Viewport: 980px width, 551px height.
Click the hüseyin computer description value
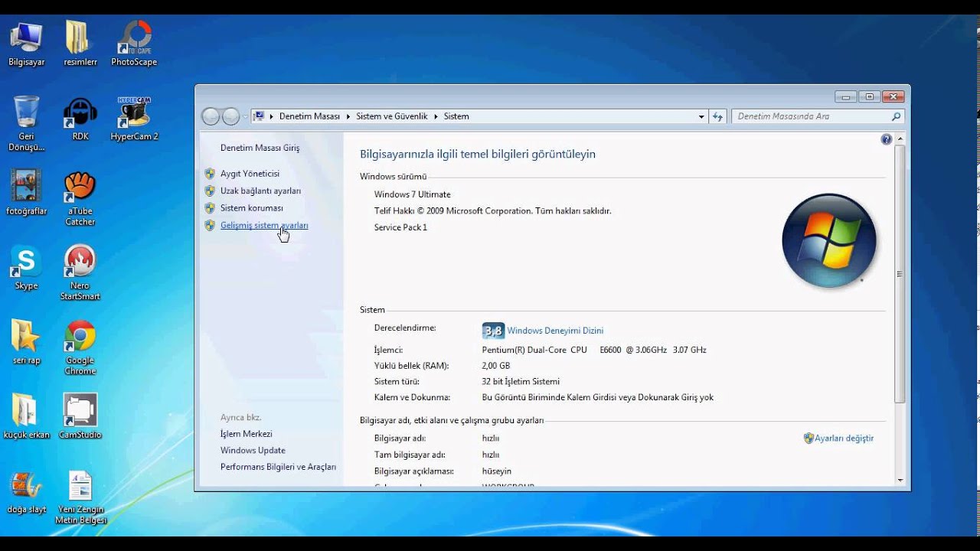tap(497, 471)
